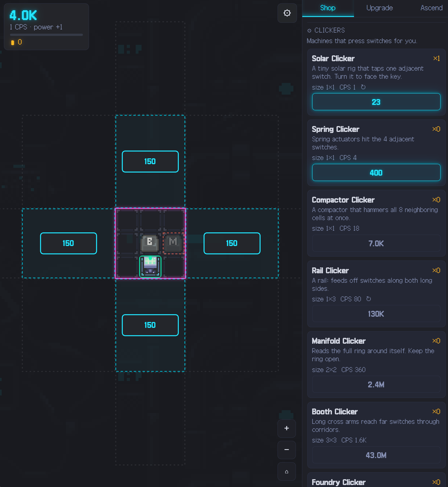Click the M key switch tile
The image size is (448, 487).
173,243
